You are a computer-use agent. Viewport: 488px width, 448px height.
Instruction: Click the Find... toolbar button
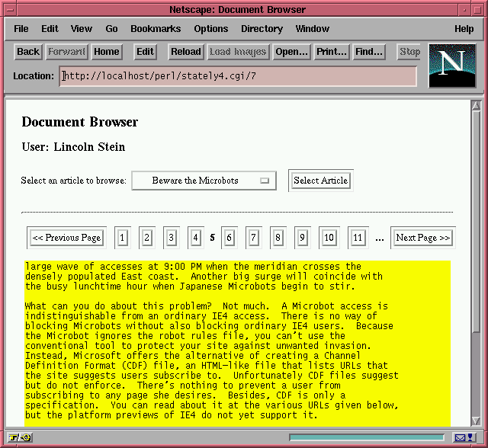pos(369,52)
